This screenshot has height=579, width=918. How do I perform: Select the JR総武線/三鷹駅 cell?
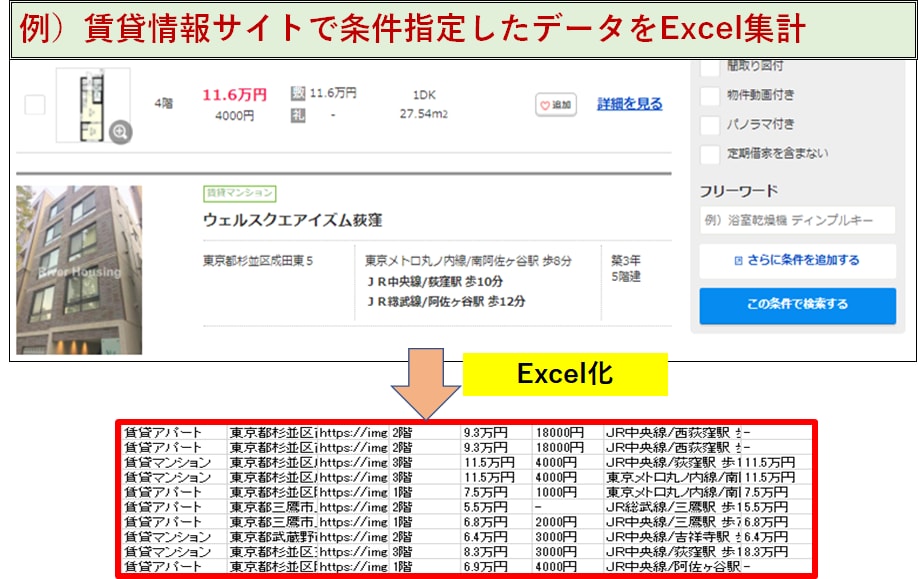click(673, 507)
